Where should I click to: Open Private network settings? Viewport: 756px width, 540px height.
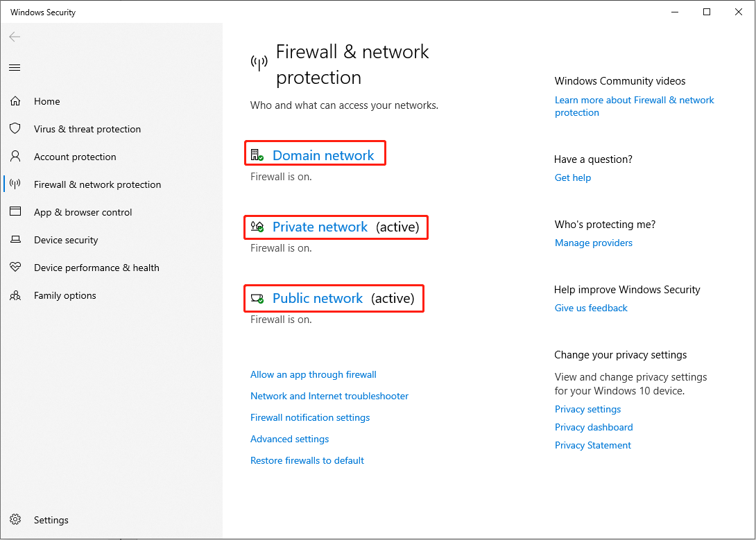[320, 227]
